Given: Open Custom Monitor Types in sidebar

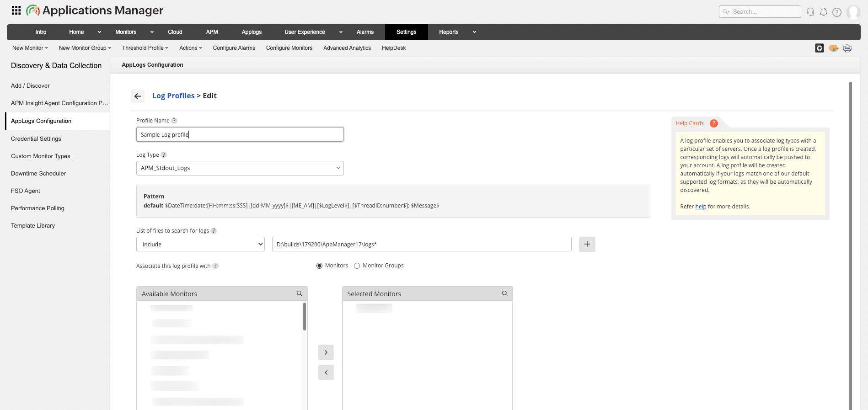Looking at the screenshot, I should tap(41, 156).
